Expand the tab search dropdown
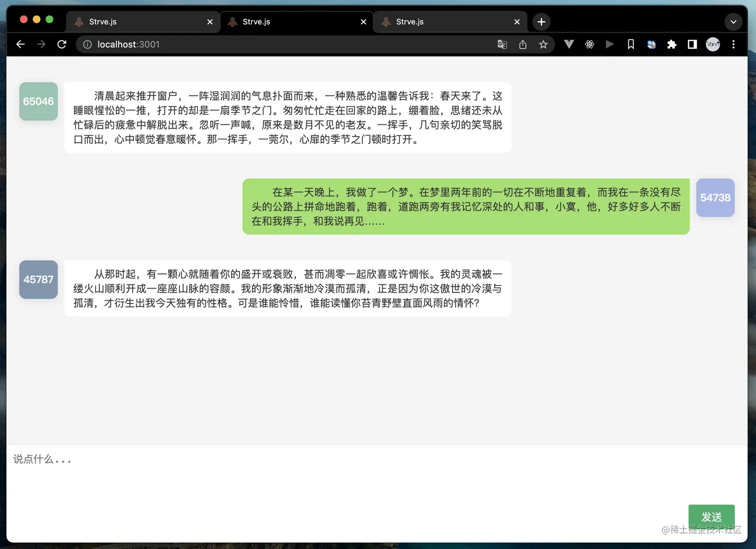 733,22
